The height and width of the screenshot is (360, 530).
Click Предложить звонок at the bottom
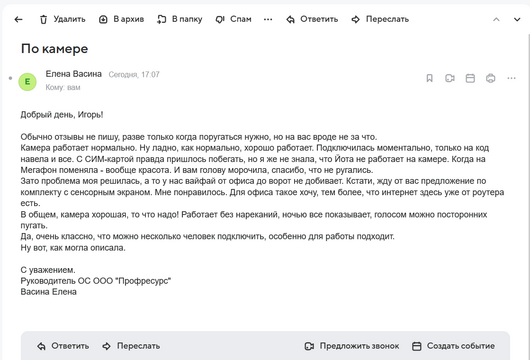tap(352, 346)
